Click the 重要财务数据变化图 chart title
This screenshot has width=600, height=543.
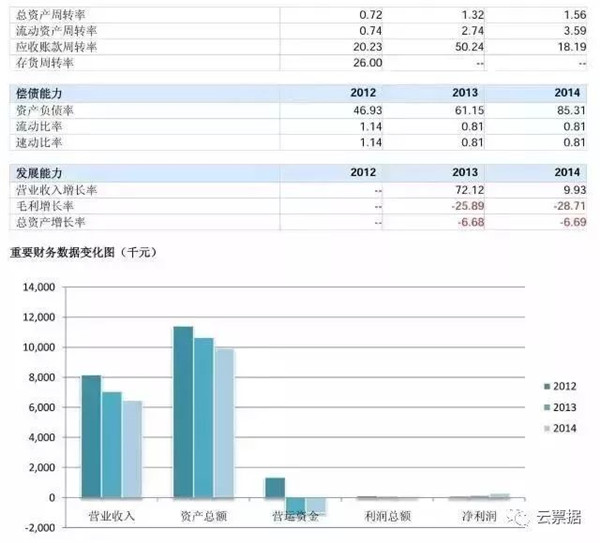coord(62,253)
